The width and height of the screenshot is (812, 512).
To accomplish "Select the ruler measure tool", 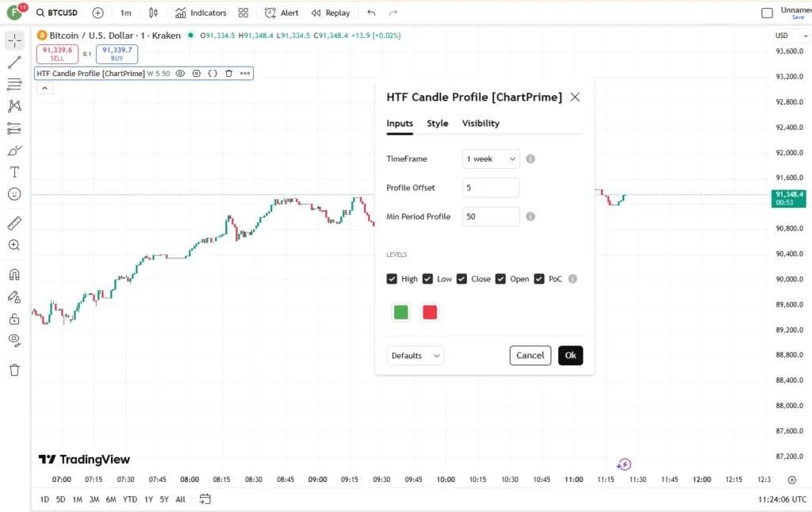I will [14, 224].
